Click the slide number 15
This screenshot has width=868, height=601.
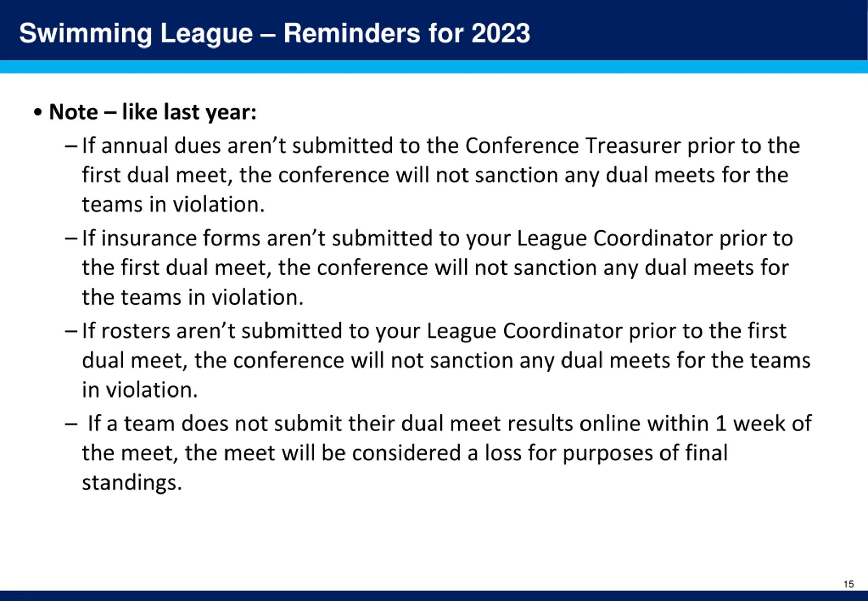(x=848, y=584)
